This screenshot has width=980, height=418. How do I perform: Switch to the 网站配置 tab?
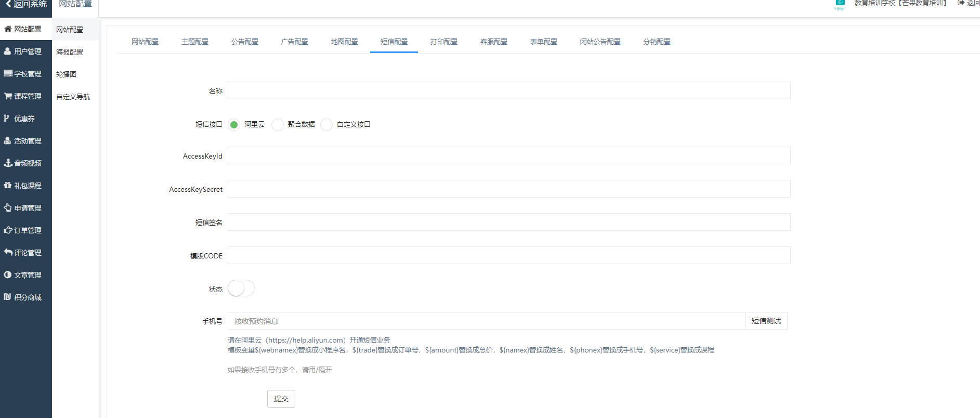click(x=145, y=42)
